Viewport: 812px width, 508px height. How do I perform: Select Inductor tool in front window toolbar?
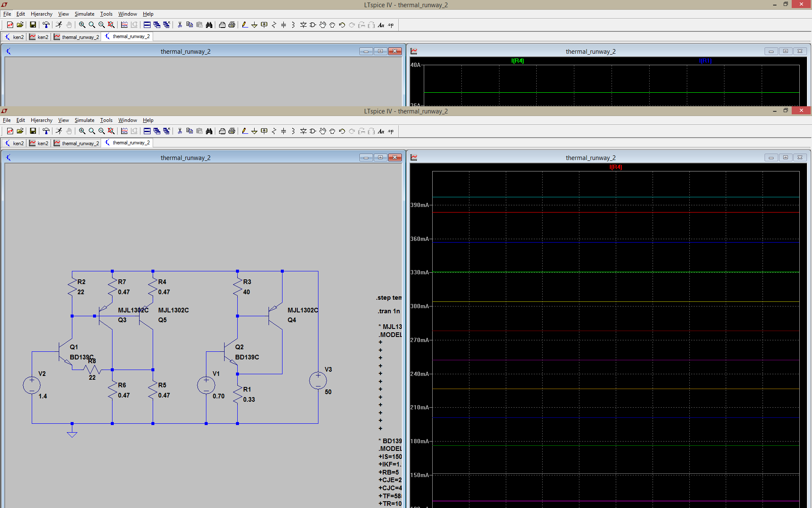(293, 131)
